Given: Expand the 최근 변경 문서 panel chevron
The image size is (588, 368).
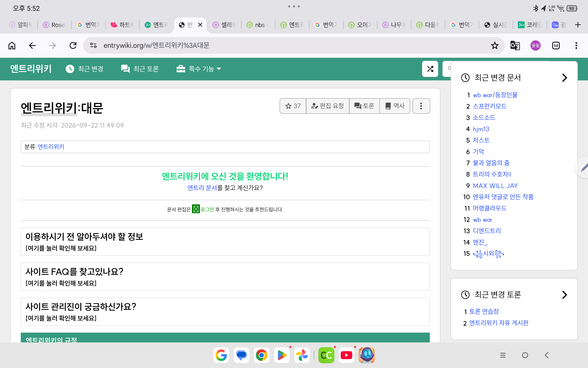Looking at the screenshot, I should (565, 78).
